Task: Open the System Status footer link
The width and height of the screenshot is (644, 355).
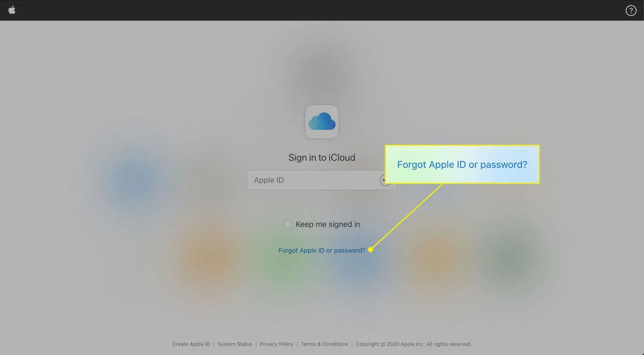Action: (x=235, y=344)
